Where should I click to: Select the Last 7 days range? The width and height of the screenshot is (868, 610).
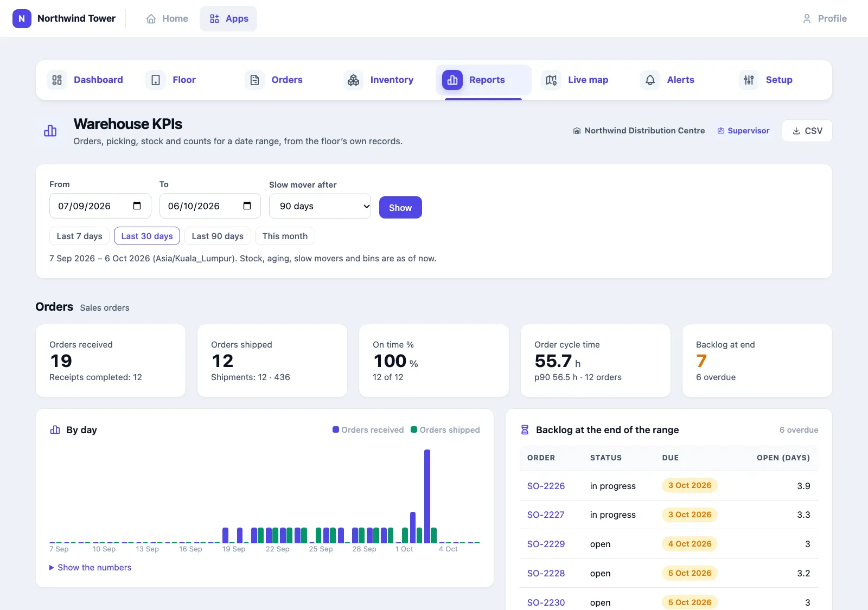point(80,236)
